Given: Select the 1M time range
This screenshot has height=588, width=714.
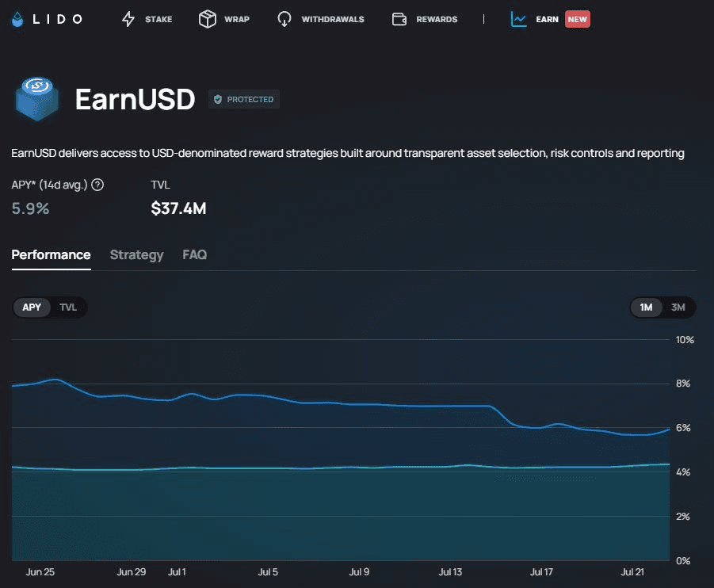Looking at the screenshot, I should (x=646, y=307).
